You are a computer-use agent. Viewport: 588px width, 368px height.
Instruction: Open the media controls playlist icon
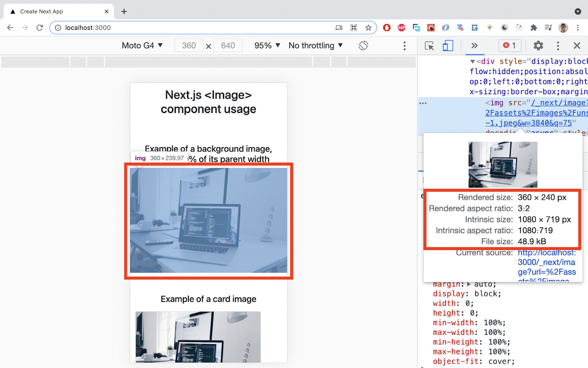(548, 28)
